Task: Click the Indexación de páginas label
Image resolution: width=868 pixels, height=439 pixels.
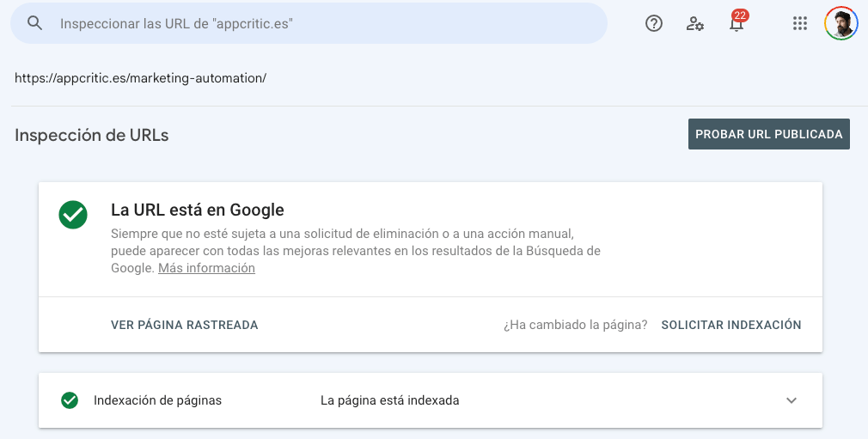Action: pos(158,400)
